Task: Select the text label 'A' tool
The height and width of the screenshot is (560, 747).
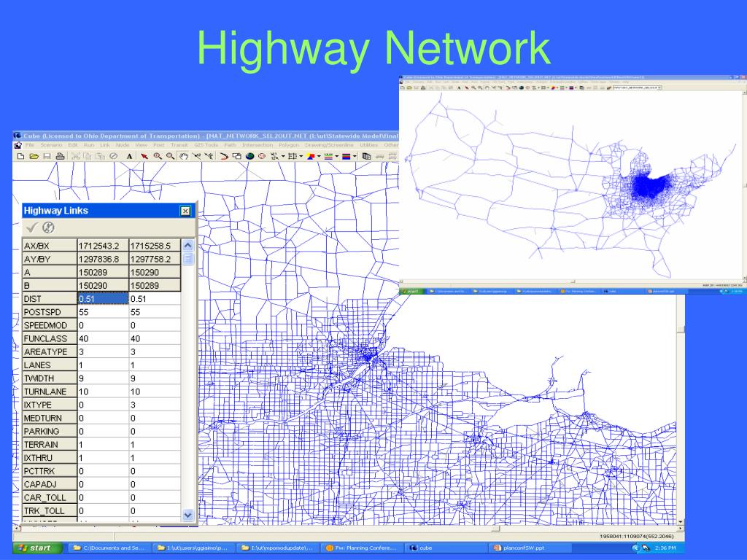Action: [x=129, y=156]
